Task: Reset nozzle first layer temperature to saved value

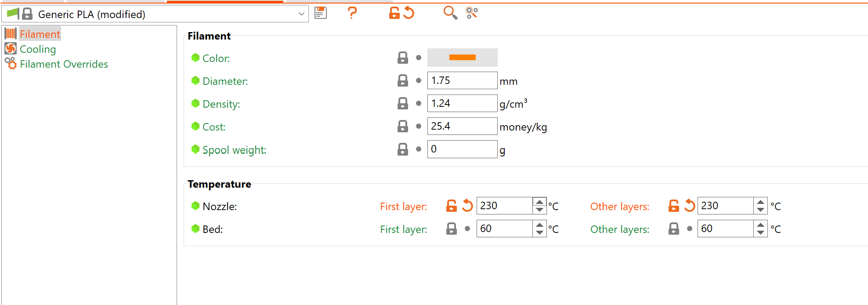Action: coord(467,206)
